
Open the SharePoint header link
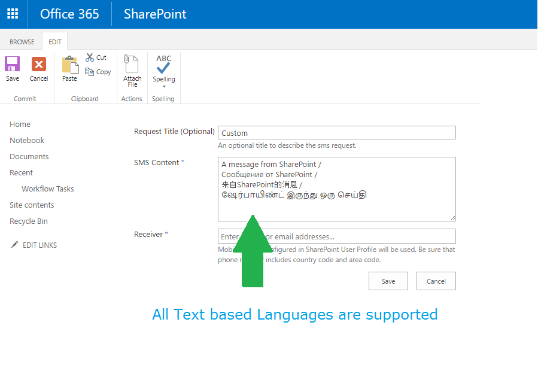click(x=155, y=14)
